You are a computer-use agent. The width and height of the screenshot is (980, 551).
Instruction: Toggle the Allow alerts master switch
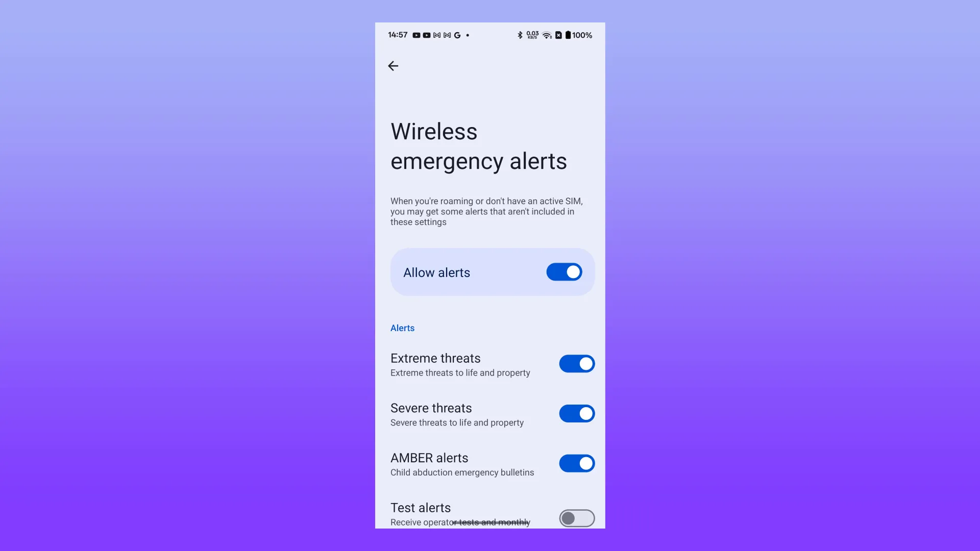tap(564, 272)
